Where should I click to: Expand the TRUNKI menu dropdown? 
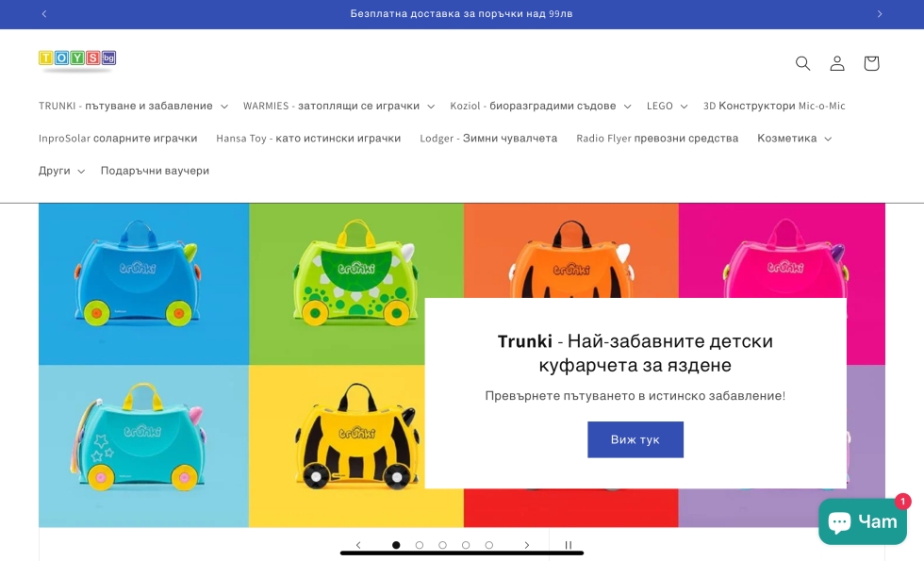133,106
